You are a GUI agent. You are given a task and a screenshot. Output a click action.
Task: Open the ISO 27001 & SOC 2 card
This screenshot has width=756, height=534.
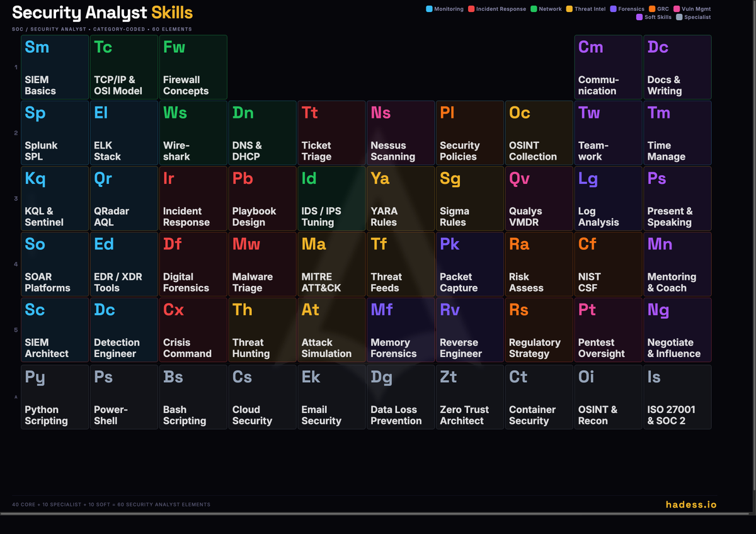[678, 397]
